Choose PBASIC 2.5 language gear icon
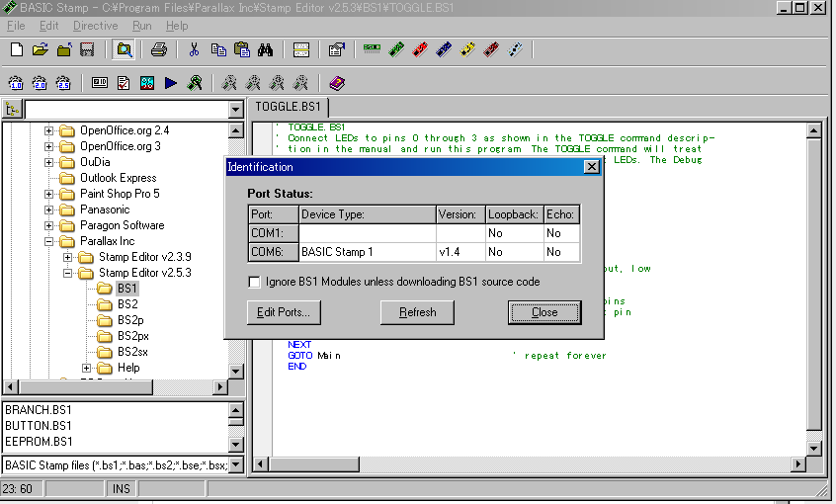This screenshot has width=836, height=504. pyautogui.click(x=63, y=83)
